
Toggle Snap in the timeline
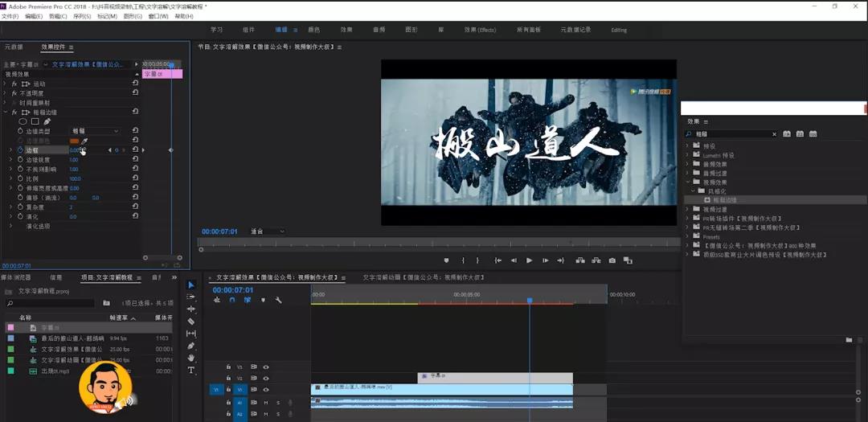tap(232, 300)
